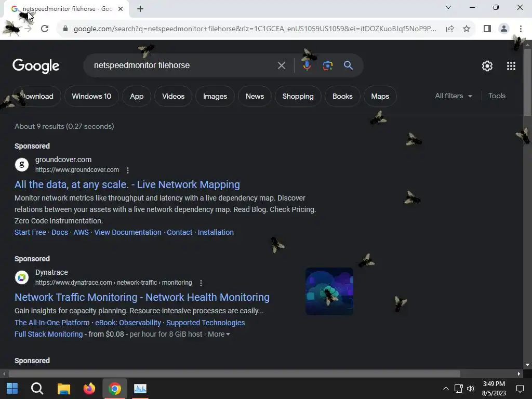Click the browser address bar URL

255,29
